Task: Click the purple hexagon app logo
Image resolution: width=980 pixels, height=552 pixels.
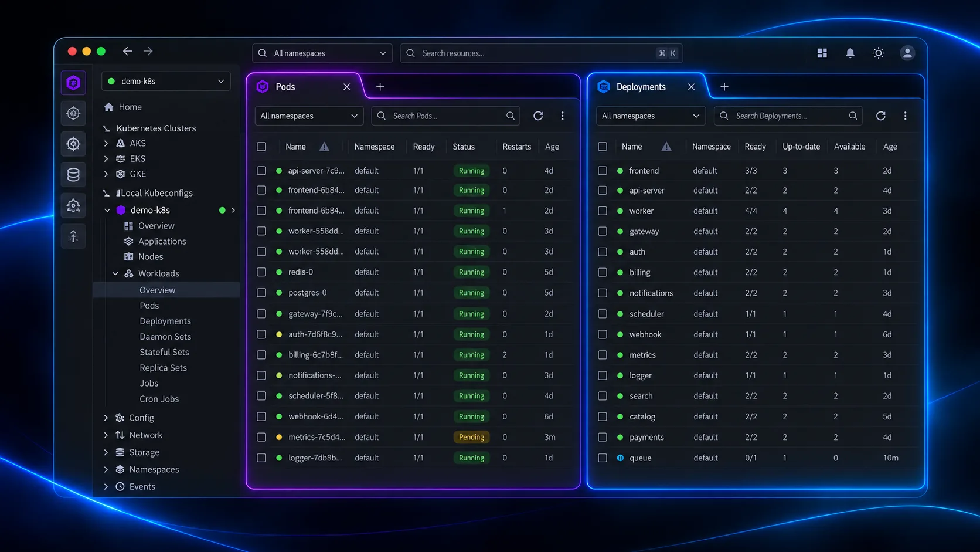Action: (x=73, y=83)
